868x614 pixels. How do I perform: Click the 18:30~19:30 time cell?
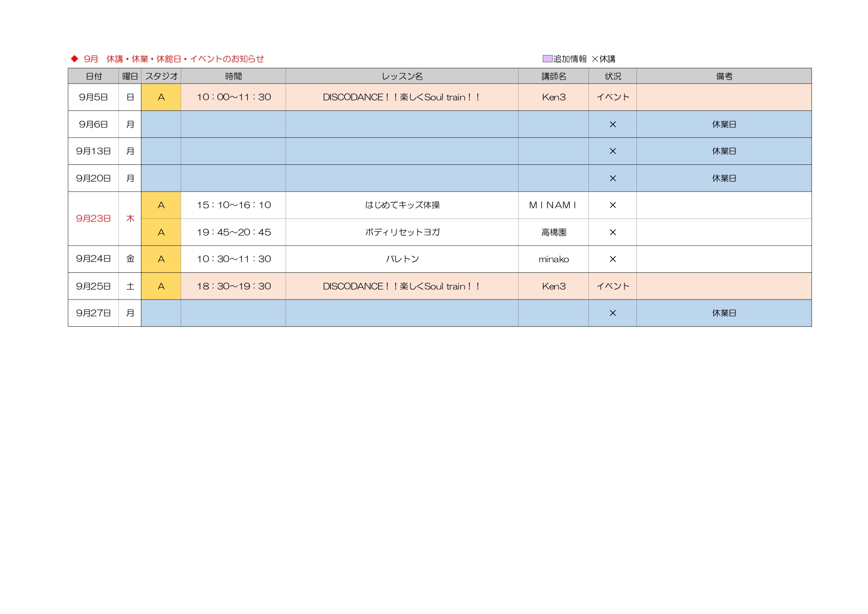(x=234, y=286)
